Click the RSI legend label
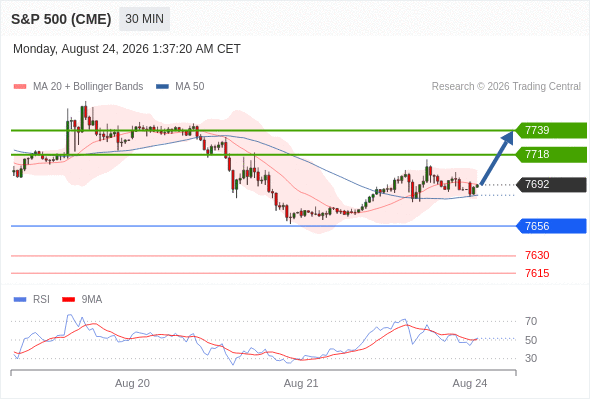 pos(41,300)
